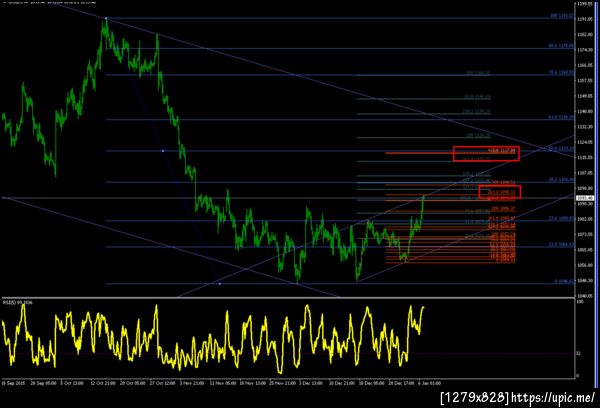Click the RSI(5) indicator label
The height and width of the screenshot is (408, 600).
tap(18, 303)
